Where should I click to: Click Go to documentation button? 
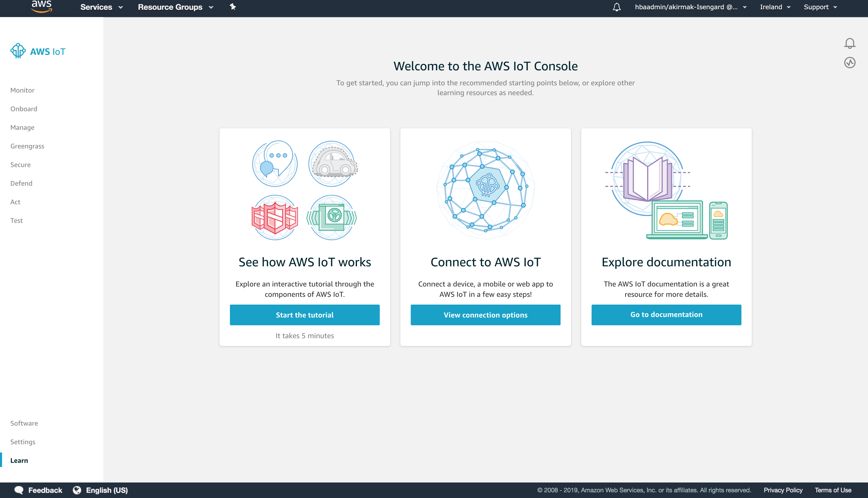click(666, 315)
